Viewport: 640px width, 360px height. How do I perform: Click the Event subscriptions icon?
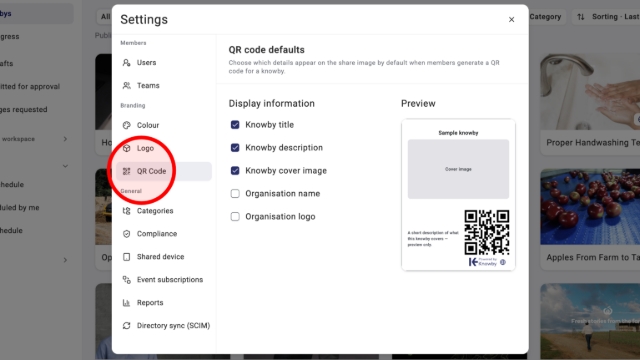pyautogui.click(x=127, y=280)
